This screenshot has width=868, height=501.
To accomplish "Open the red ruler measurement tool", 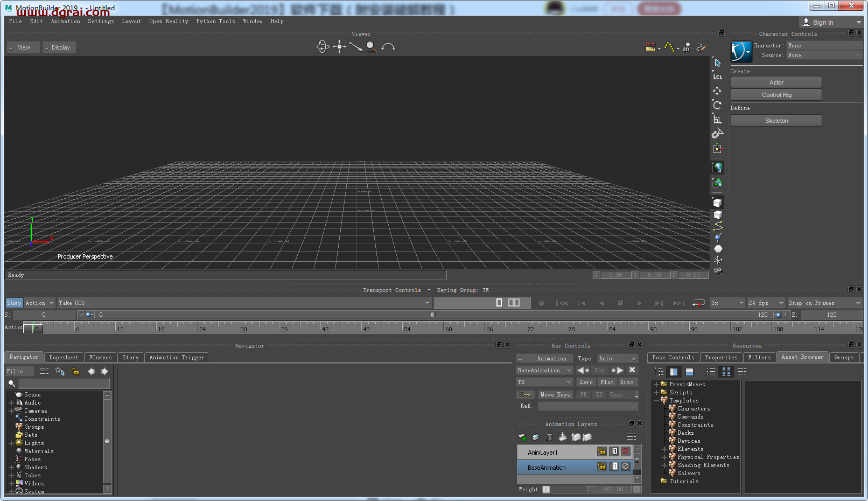I will pyautogui.click(x=651, y=47).
